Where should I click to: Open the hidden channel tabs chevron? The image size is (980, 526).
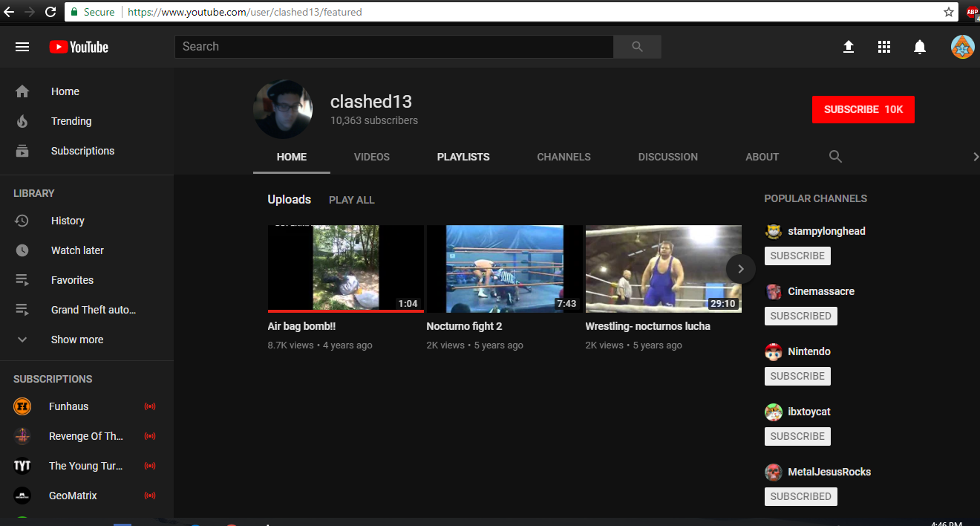976,157
